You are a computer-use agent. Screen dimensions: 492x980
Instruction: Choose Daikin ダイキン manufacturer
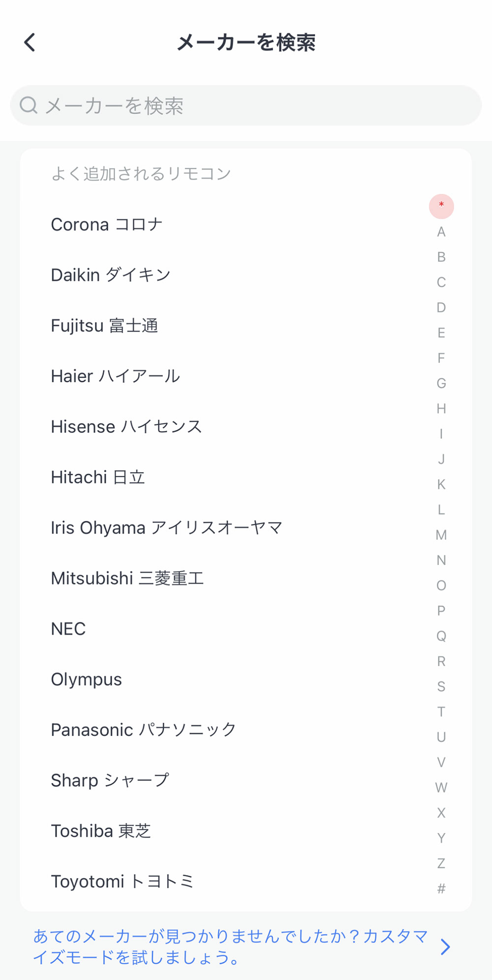coord(111,275)
